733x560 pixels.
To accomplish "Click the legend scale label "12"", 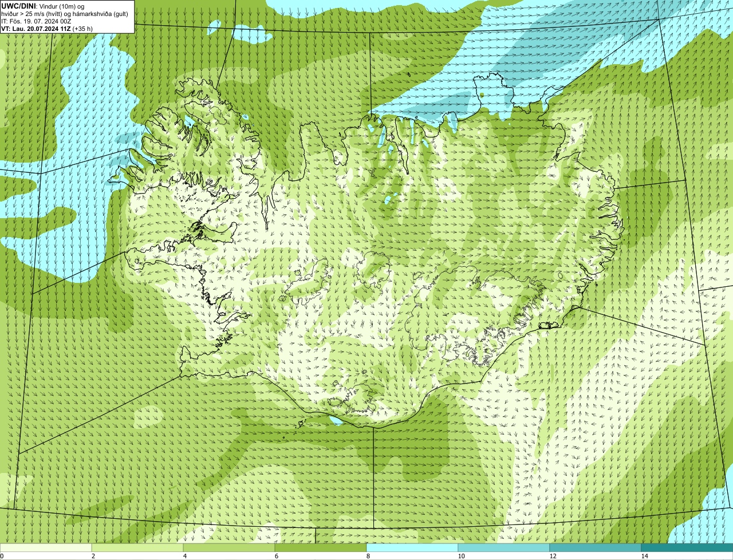I will pyautogui.click(x=552, y=556).
